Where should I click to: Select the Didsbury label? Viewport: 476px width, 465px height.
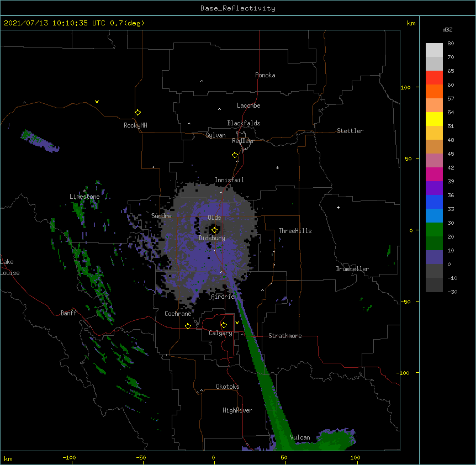[211, 238]
